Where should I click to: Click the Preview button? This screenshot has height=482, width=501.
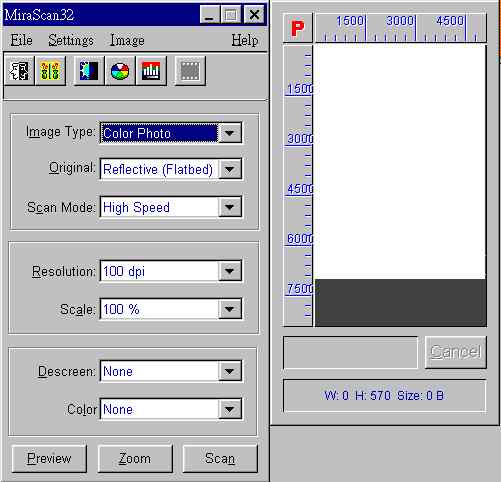49,458
